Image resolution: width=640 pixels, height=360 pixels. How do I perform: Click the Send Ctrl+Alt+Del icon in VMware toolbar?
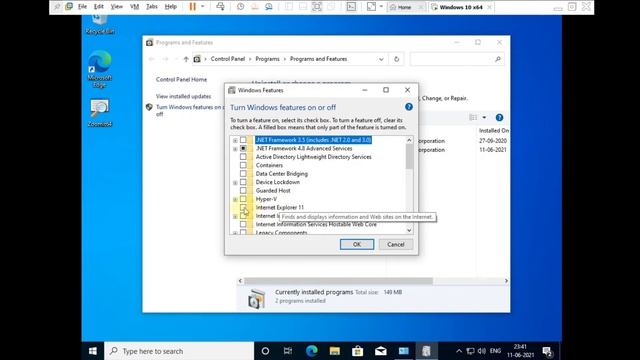220,7
